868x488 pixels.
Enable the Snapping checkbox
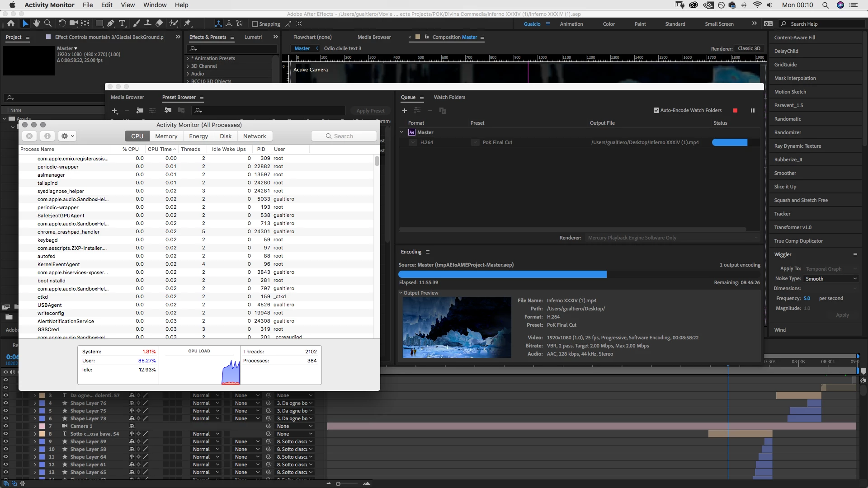[x=255, y=24]
